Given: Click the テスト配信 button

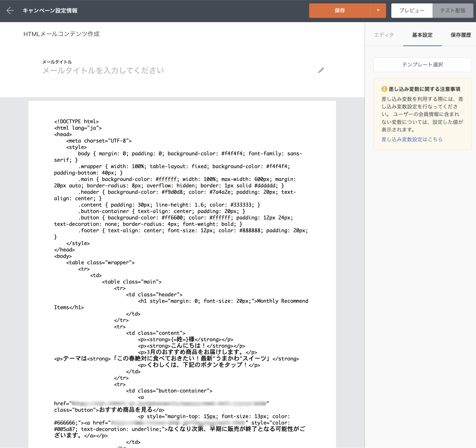Looking at the screenshot, I should (x=453, y=10).
